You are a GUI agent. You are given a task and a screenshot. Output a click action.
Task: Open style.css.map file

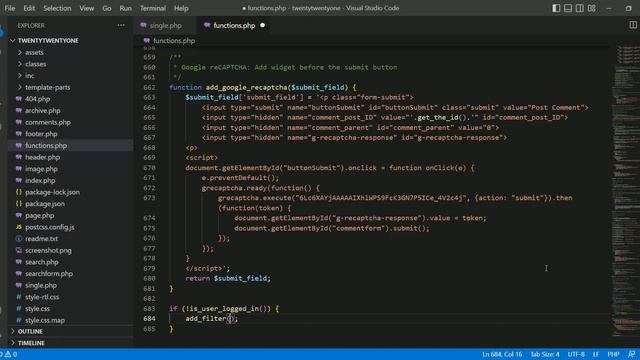click(x=45, y=320)
